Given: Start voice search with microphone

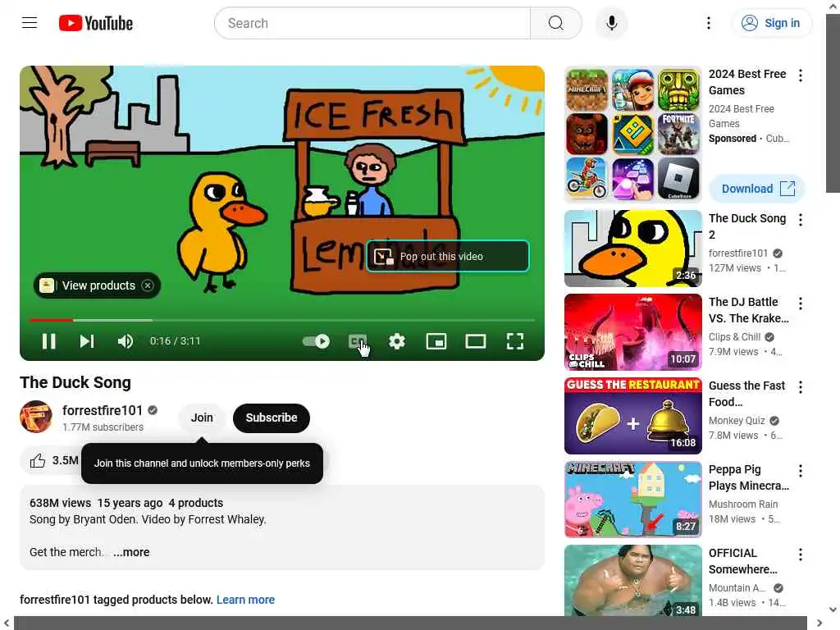Looking at the screenshot, I should point(611,23).
